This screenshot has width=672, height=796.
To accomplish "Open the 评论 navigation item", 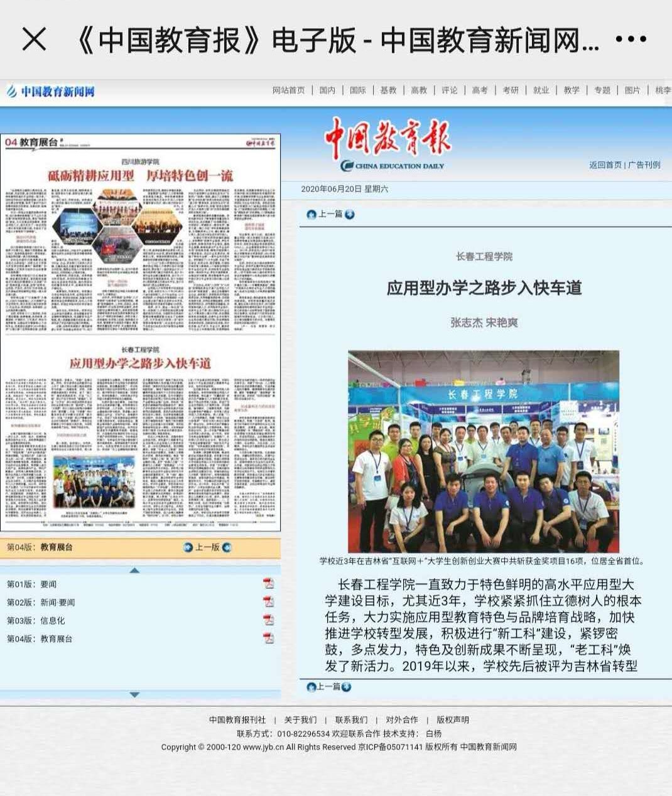I will [450, 90].
